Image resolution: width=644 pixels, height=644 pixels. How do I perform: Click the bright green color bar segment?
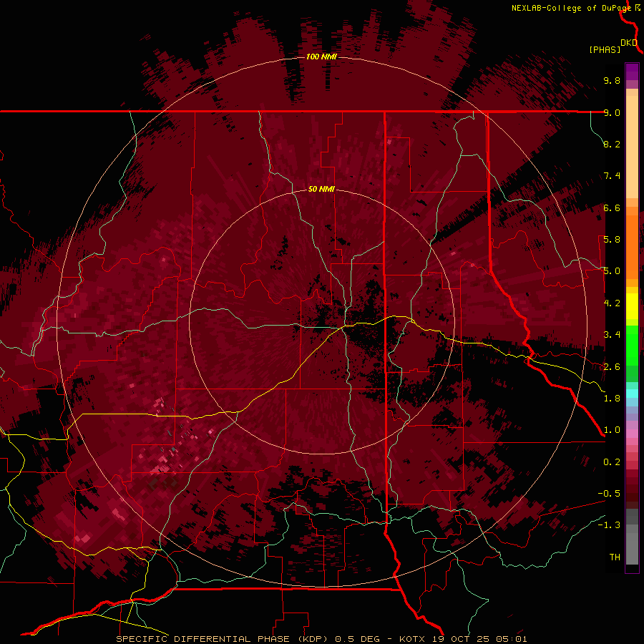pyautogui.click(x=632, y=346)
